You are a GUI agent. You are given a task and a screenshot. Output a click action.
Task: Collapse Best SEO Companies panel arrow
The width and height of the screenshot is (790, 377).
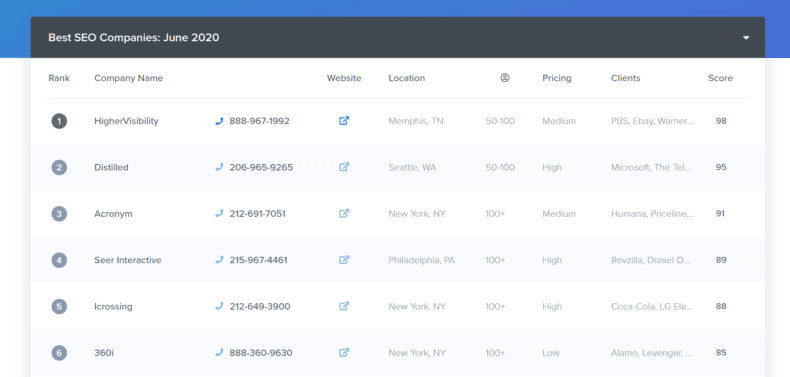(x=746, y=38)
